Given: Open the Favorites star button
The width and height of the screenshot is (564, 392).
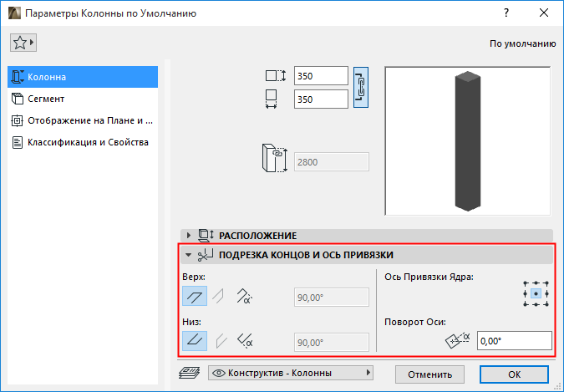Looking at the screenshot, I should 23,43.
